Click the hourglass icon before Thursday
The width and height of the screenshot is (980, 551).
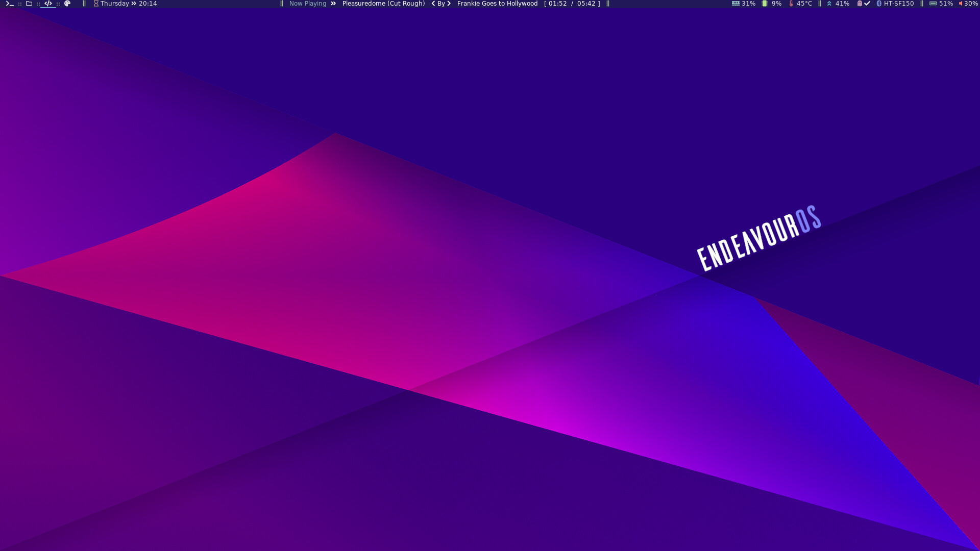tap(95, 4)
